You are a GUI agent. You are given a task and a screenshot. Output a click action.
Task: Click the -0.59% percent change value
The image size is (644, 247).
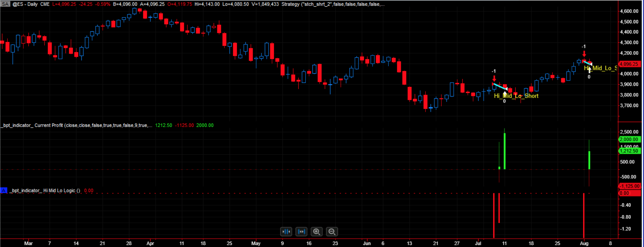103,4
